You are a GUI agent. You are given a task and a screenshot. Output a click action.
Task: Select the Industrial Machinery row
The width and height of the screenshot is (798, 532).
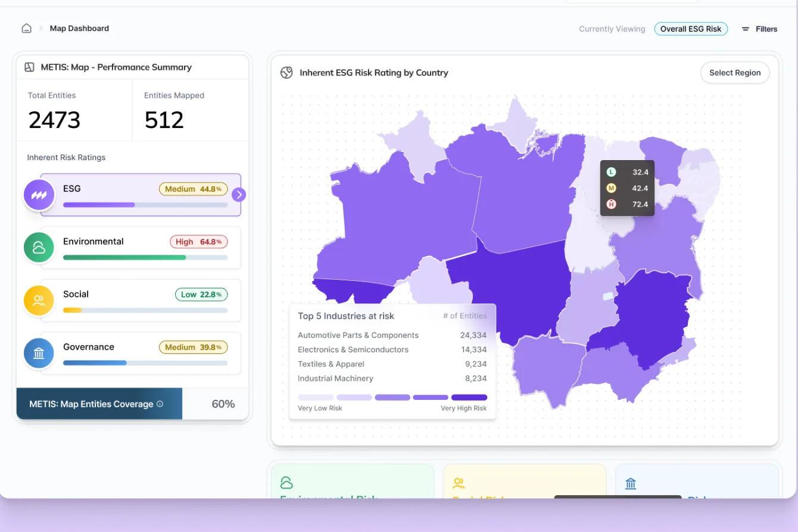point(392,378)
